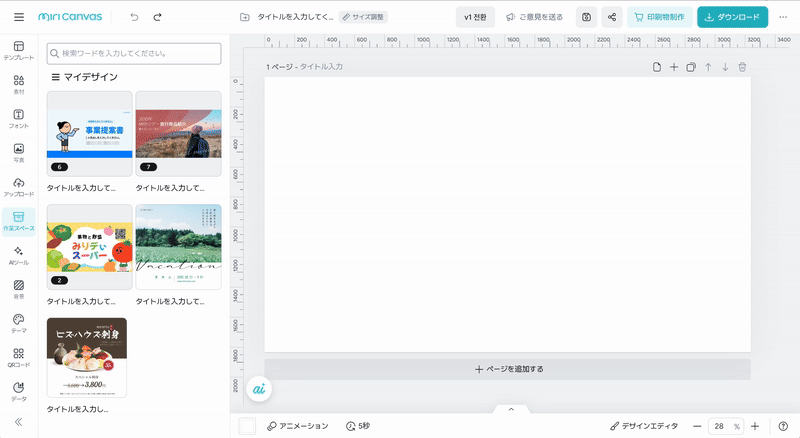Click the undo arrow icon
The image size is (800, 438).
[134, 17]
